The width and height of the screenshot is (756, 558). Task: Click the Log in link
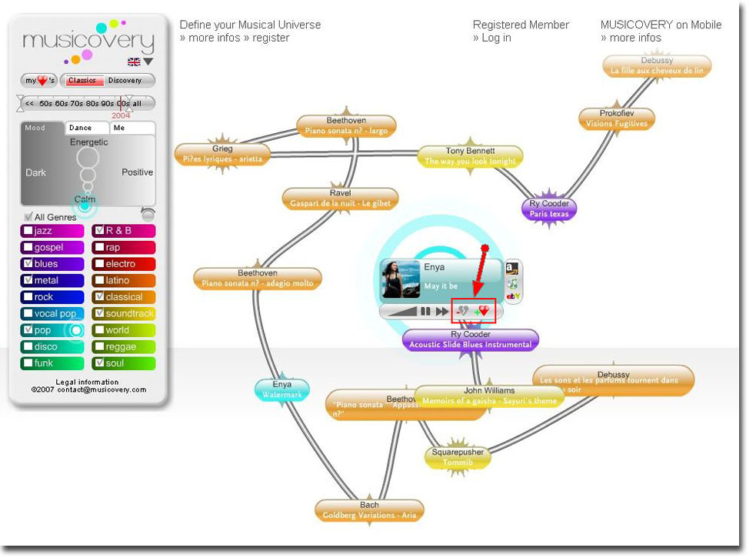click(x=491, y=38)
